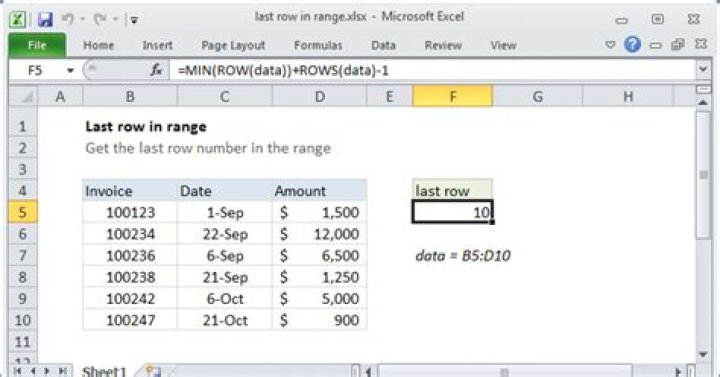The image size is (720, 377).
Task: Select invoice cell 100234
Action: 130,234
